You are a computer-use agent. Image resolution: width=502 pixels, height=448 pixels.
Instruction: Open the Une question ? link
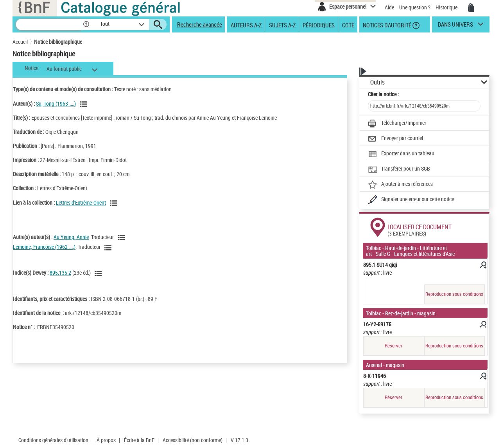414,7
